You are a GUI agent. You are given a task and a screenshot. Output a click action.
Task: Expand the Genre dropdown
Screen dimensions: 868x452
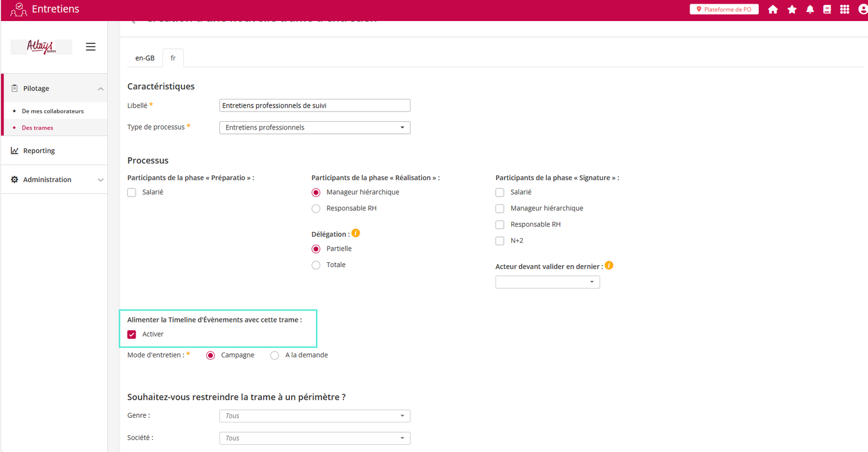(315, 416)
